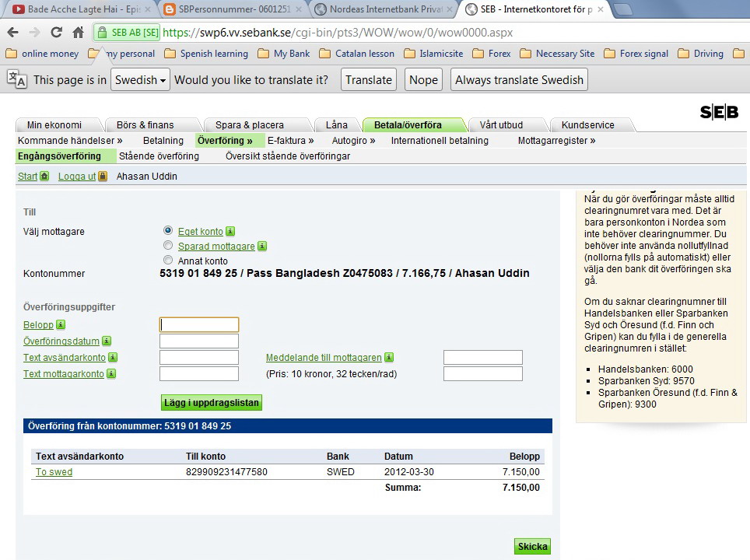Expand the E-faktura submenu
The image size is (750, 560).
pyautogui.click(x=291, y=141)
